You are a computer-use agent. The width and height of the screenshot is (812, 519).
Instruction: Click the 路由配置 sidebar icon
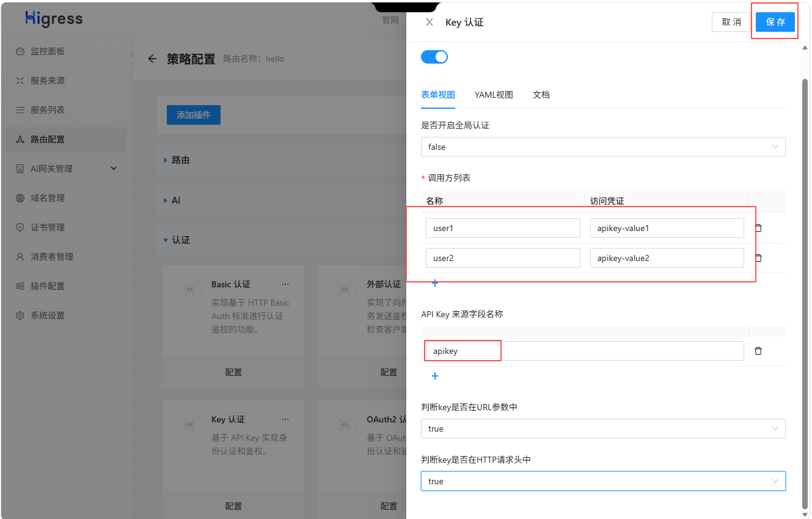point(20,139)
